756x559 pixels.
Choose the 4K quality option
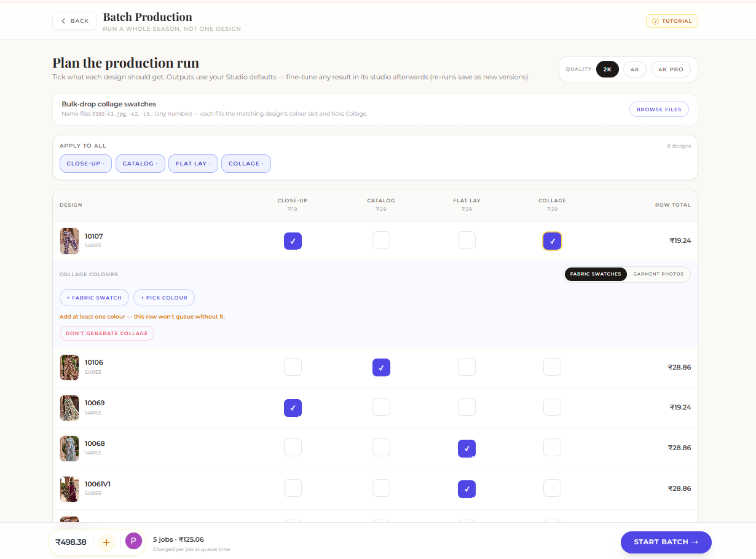click(x=635, y=69)
